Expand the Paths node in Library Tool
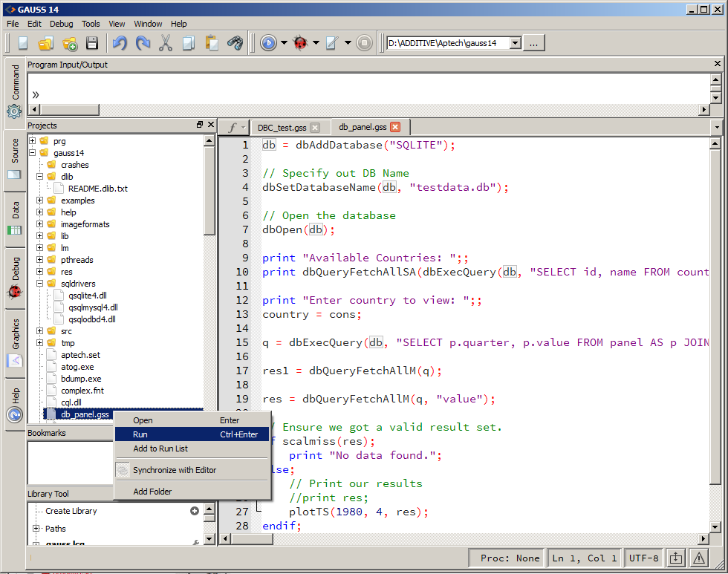The image size is (728, 574). (x=36, y=529)
